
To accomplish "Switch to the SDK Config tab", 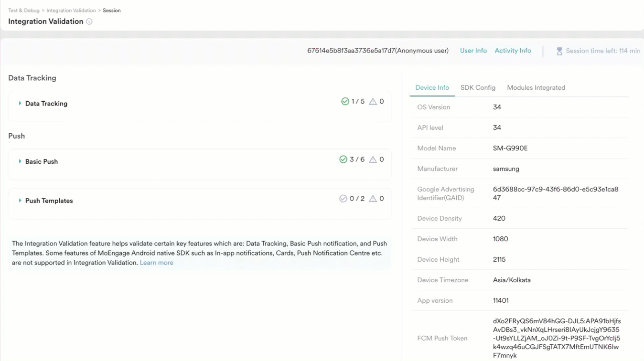I will coord(478,88).
